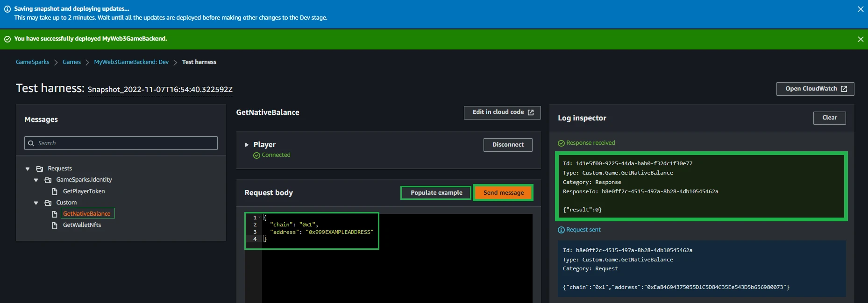Click the Custom folder icon
Screen dimensions: 868x303
click(48, 203)
